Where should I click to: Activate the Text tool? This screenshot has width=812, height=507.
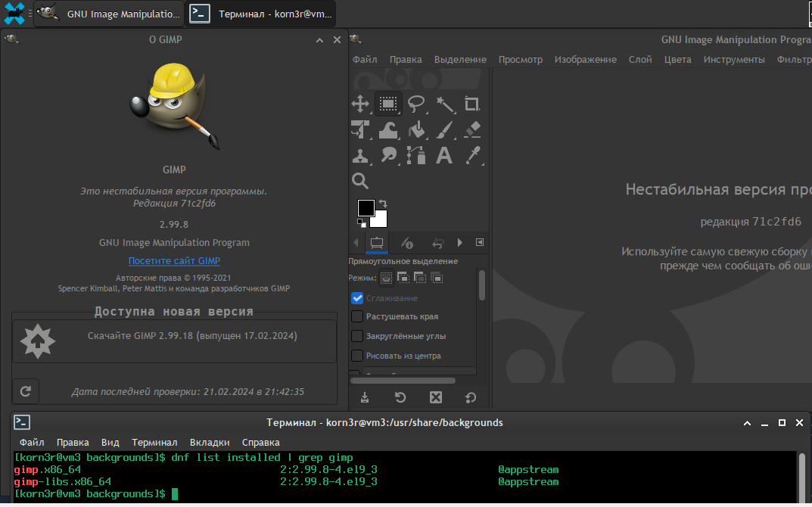444,155
